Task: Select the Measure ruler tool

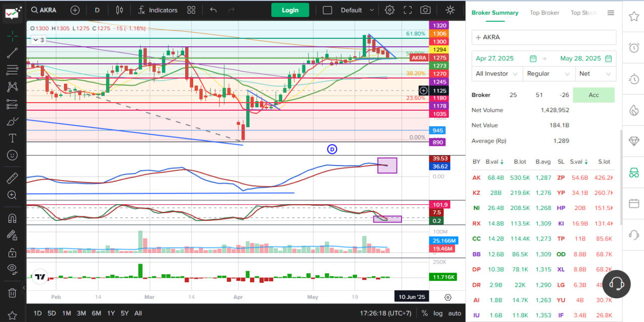Action: pyautogui.click(x=13, y=177)
